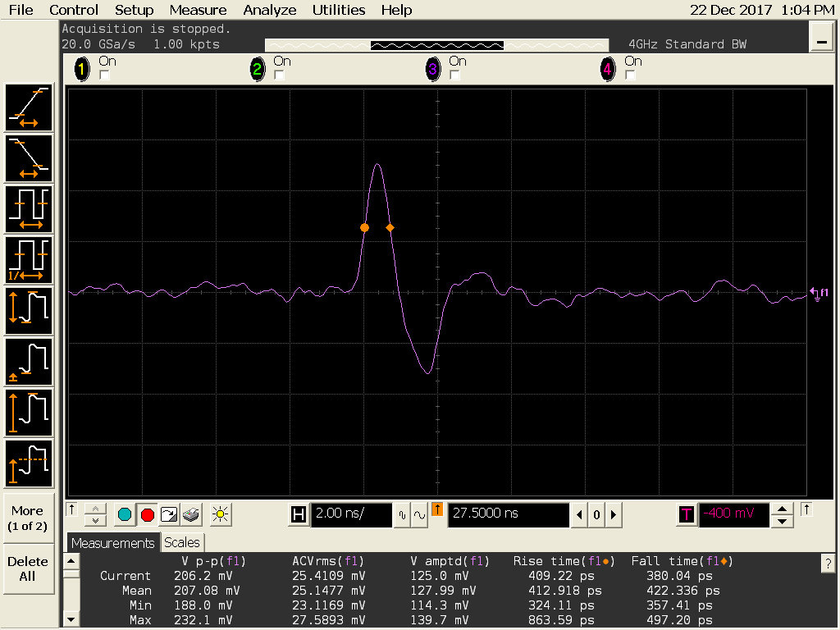840x630 pixels.
Task: Click the memory bar waveform overview
Action: coord(436,46)
